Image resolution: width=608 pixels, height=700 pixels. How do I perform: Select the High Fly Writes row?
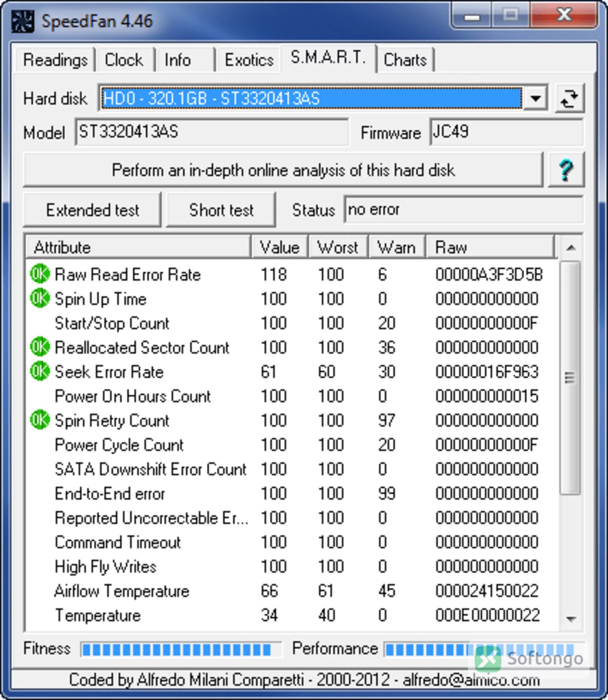pos(292,566)
